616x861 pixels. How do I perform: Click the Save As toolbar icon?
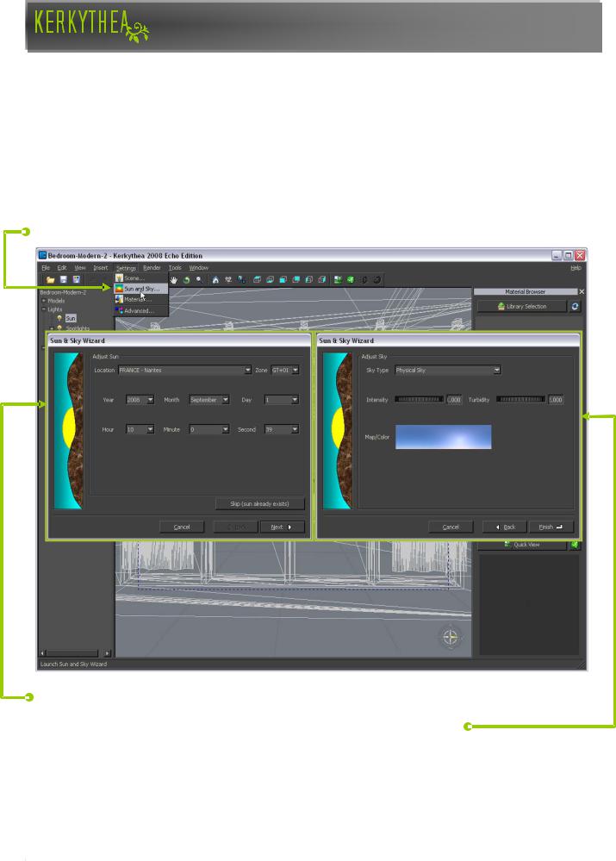point(77,280)
